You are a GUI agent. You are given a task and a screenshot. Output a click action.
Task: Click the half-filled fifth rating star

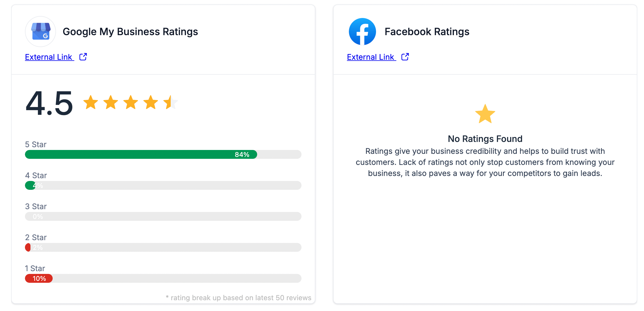(170, 102)
